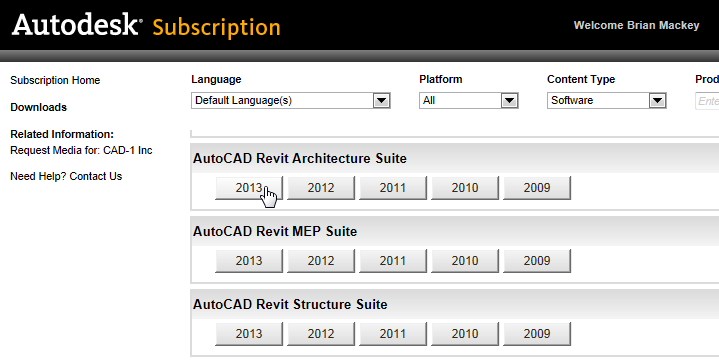This screenshot has width=719, height=360.
Task: Click the product search input field
Action: point(707,101)
